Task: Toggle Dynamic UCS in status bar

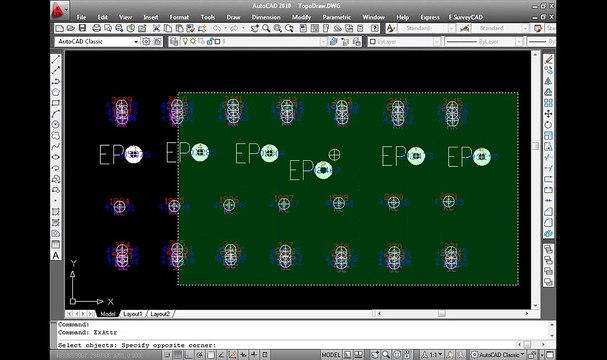Action: pos(232,355)
